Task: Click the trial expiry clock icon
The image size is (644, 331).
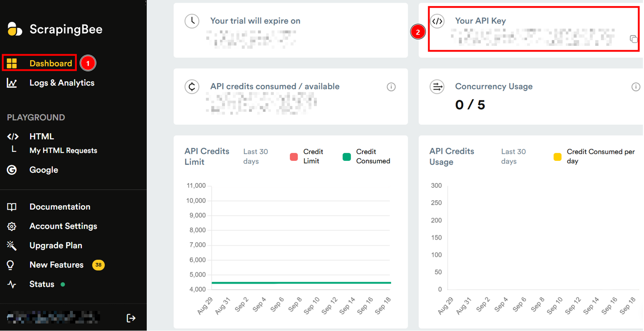Action: pyautogui.click(x=192, y=21)
